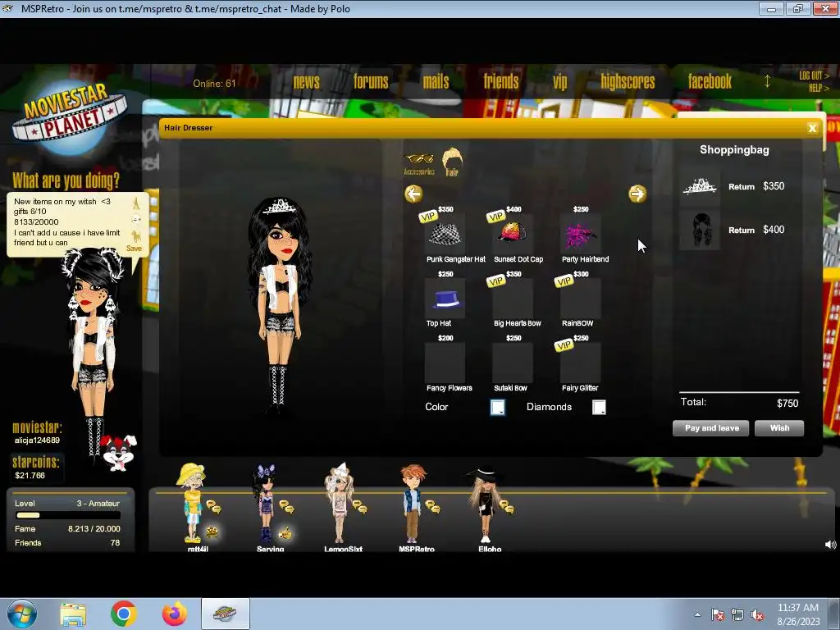Open the highscores menu
Screen dimensions: 840x630
[x=628, y=81]
